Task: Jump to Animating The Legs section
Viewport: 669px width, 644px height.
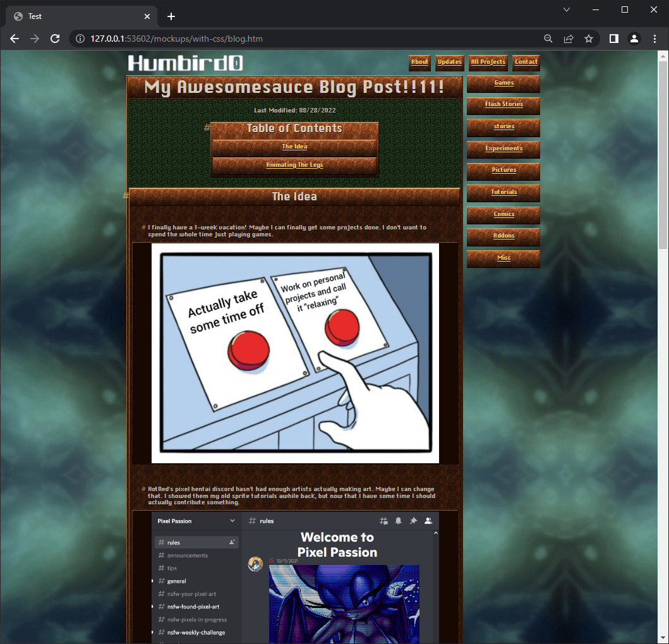Action: pos(294,165)
